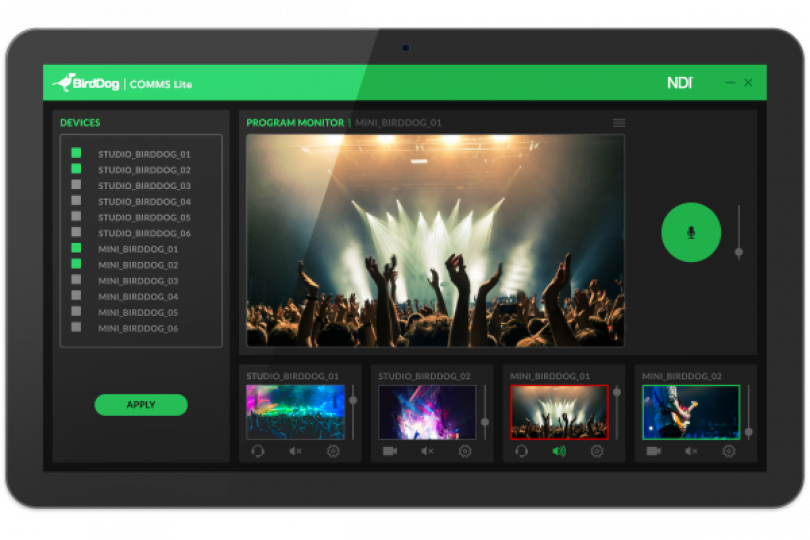The height and width of the screenshot is (540, 810).
Task: Click the camera icon under STUDIO_BIRDDOG_02
Action: [389, 451]
